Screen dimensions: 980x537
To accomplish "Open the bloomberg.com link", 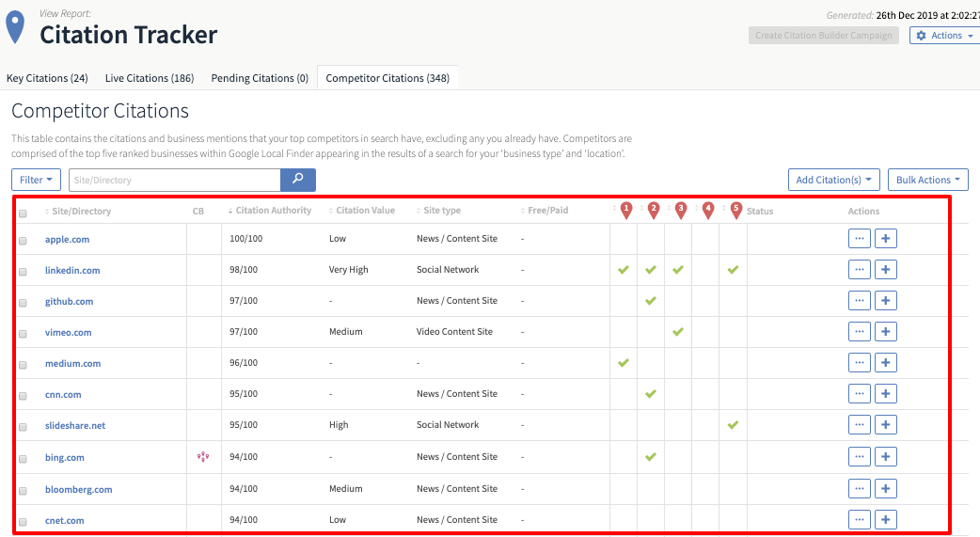I will (79, 489).
